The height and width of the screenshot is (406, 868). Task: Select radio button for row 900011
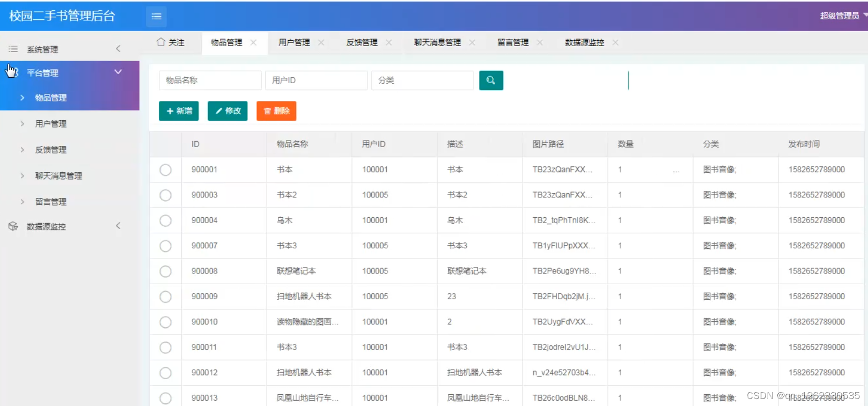point(166,348)
